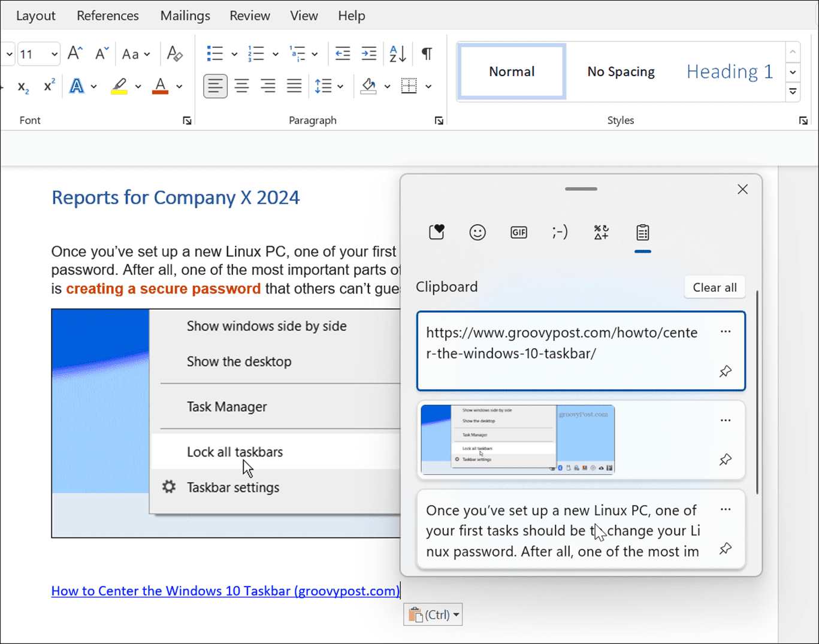Viewport: 819px width, 644px height.
Task: Toggle paragraph marks visibility
Action: [x=426, y=53]
